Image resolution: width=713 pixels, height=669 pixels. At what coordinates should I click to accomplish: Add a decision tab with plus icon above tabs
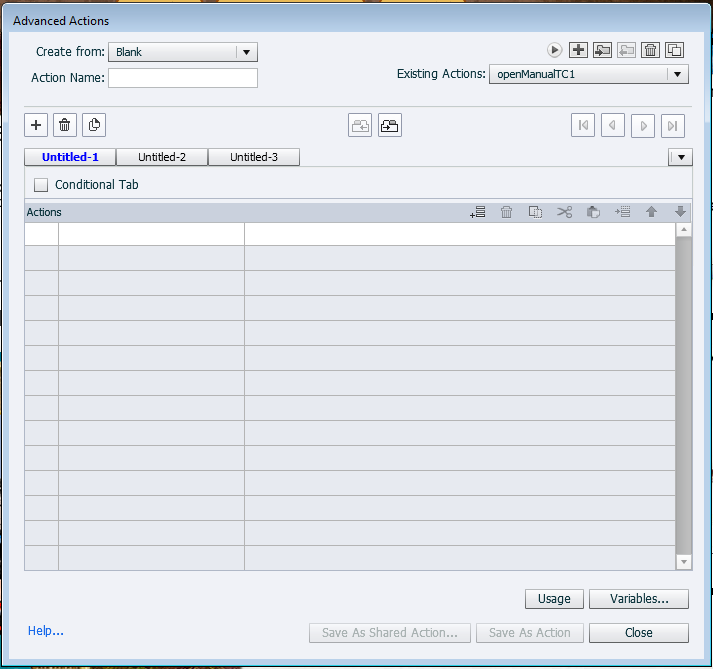36,125
